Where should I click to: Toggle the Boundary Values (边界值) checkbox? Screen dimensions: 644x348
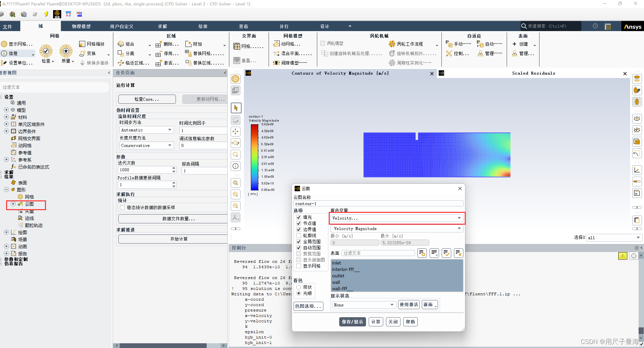299,229
